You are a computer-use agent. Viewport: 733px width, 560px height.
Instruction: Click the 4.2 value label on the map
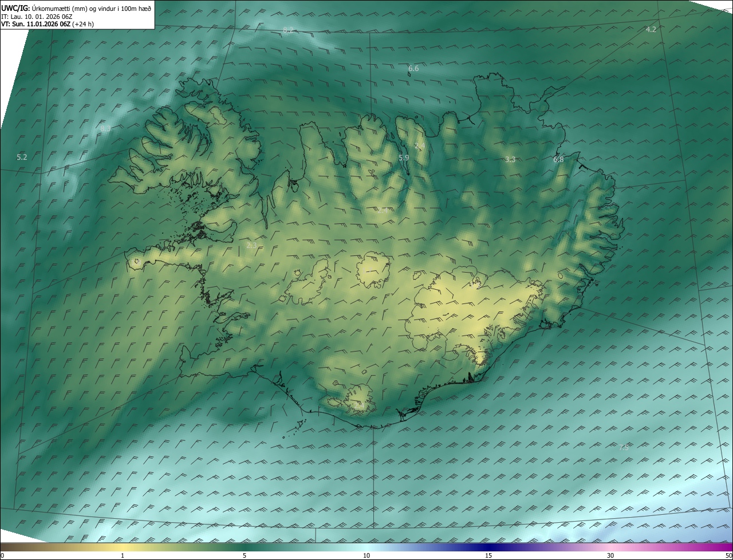tap(651, 29)
